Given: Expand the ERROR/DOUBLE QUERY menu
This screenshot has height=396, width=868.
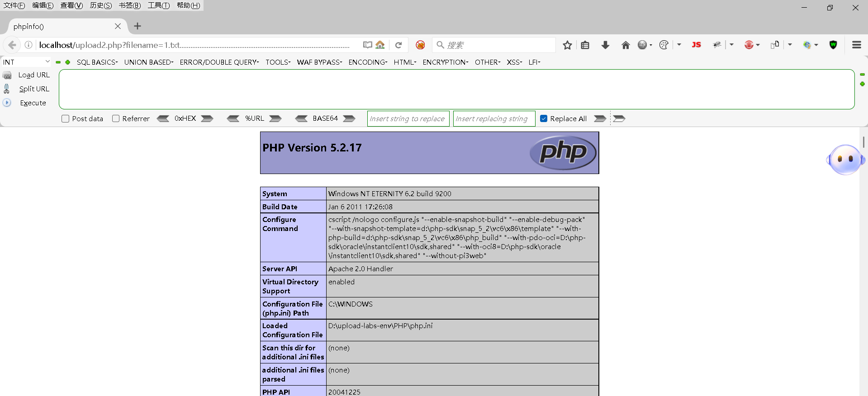Looking at the screenshot, I should point(219,62).
